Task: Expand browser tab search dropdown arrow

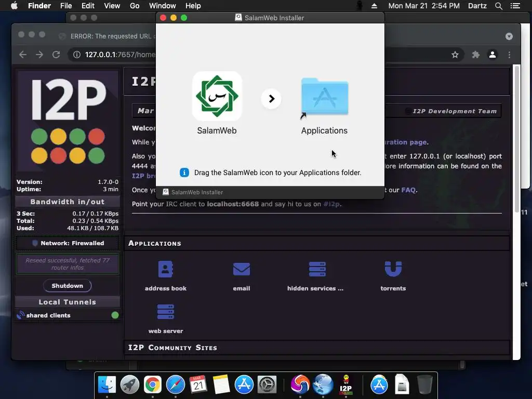Action: [509, 36]
